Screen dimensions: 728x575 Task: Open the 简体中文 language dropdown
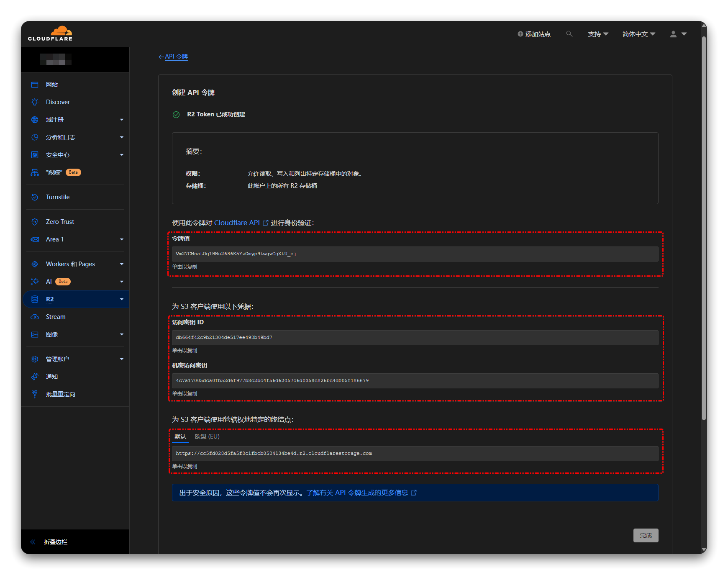click(638, 34)
